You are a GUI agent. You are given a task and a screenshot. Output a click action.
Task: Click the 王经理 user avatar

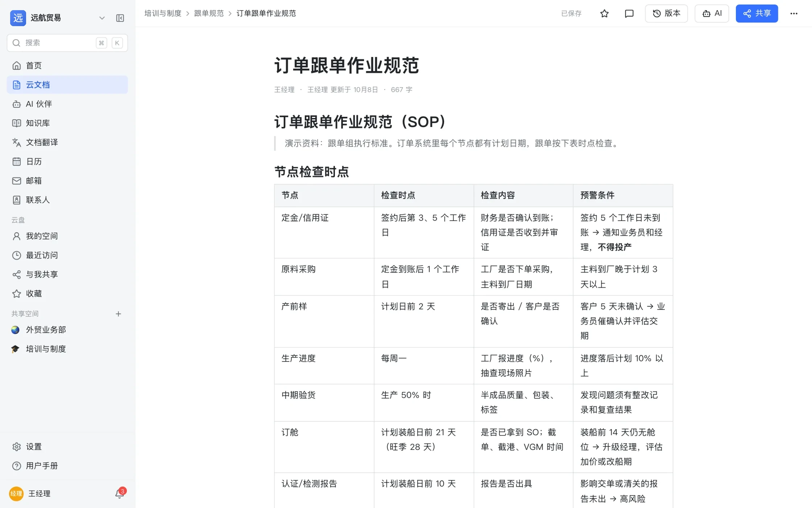click(x=16, y=493)
